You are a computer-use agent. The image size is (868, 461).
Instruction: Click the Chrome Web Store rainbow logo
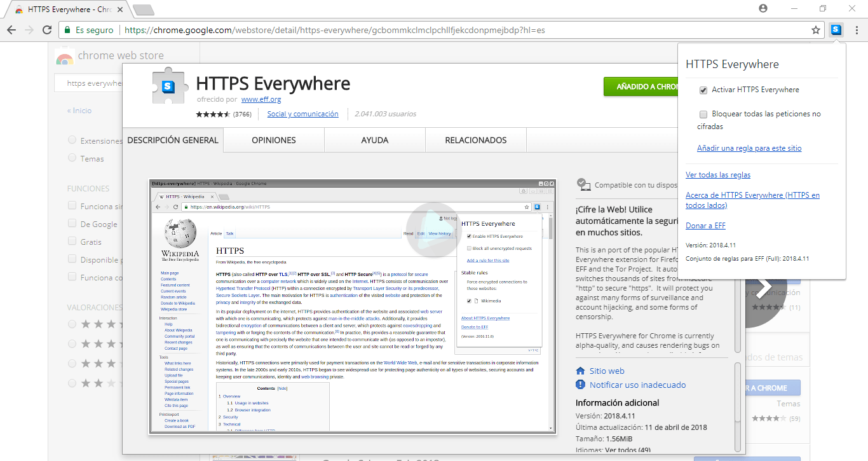click(64, 57)
